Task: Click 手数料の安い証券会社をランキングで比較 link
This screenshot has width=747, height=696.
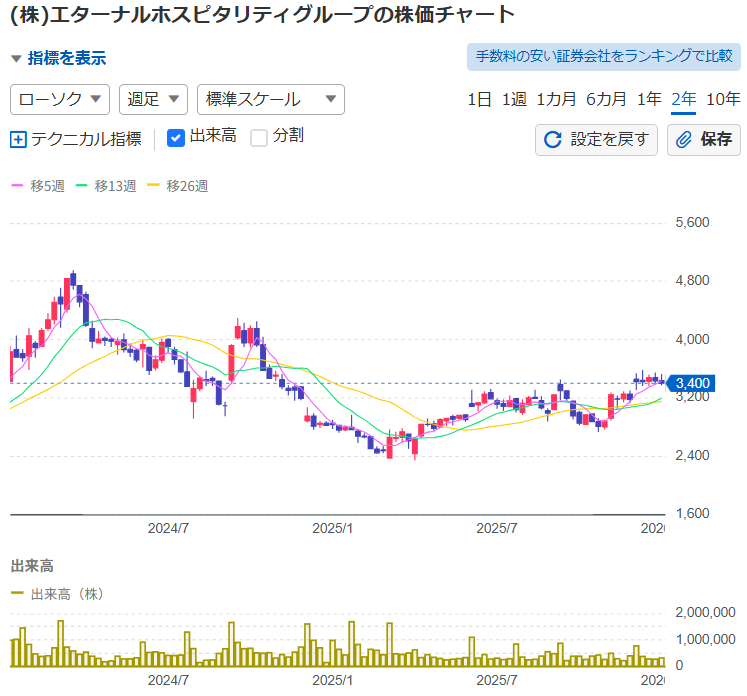Action: (x=604, y=56)
